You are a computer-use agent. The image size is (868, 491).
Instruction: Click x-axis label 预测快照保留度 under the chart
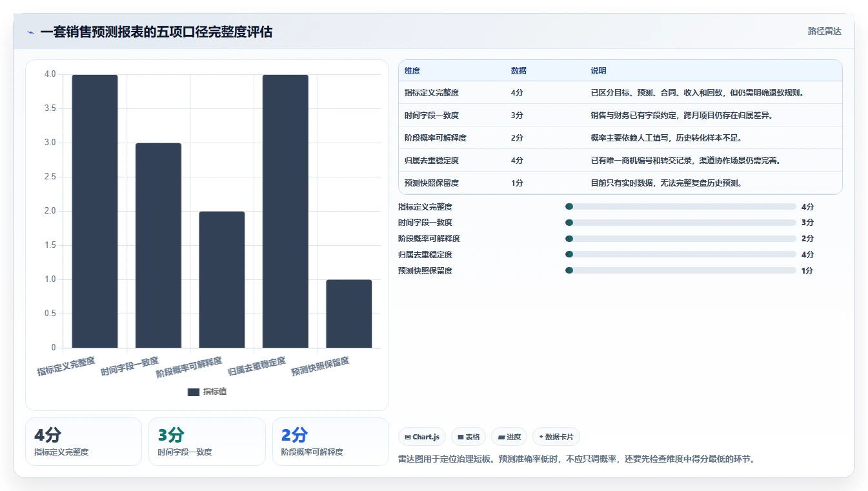pyautogui.click(x=320, y=366)
